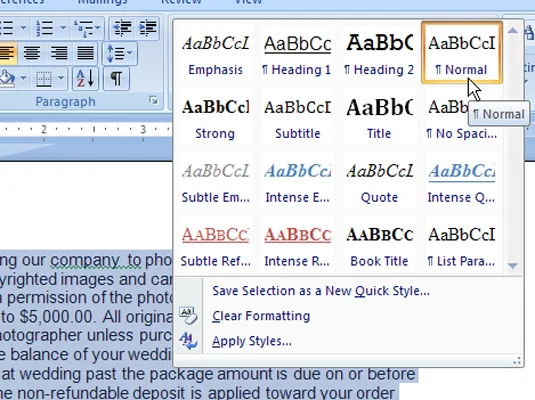Choose Clear Formatting menu entry
The height and width of the screenshot is (400, 535).
tap(261, 316)
